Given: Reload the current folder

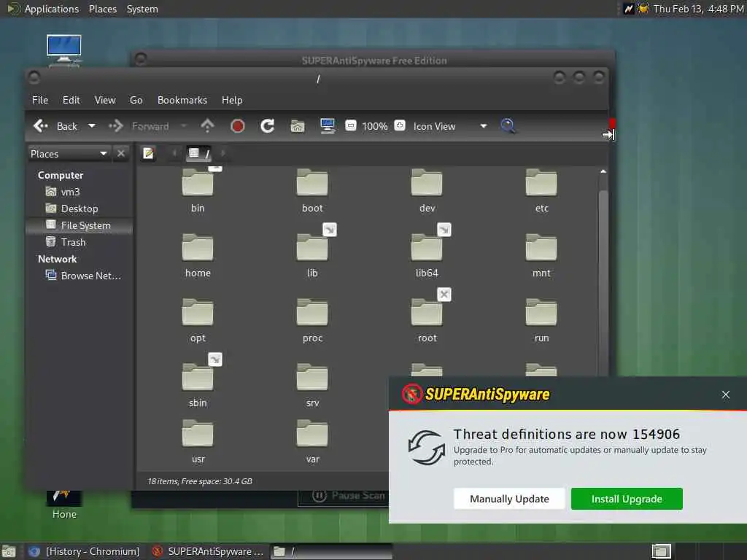Looking at the screenshot, I should [267, 126].
